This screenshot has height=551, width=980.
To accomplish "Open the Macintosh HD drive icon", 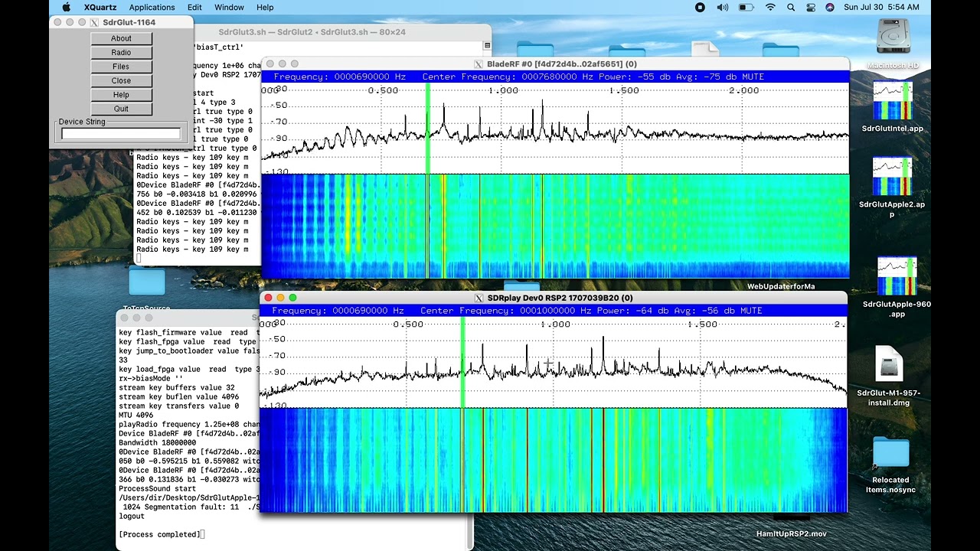I will [x=893, y=37].
